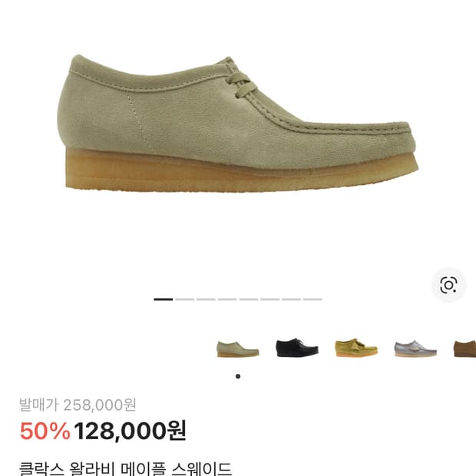The height and width of the screenshot is (476, 476).
Task: Jump to the second image indicator
Action: click(x=184, y=299)
